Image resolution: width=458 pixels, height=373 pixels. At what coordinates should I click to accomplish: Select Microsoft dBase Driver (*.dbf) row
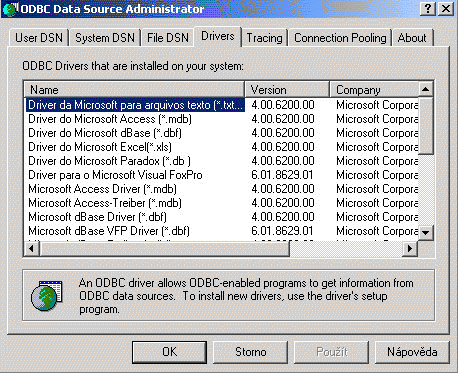pyautogui.click(x=98, y=217)
